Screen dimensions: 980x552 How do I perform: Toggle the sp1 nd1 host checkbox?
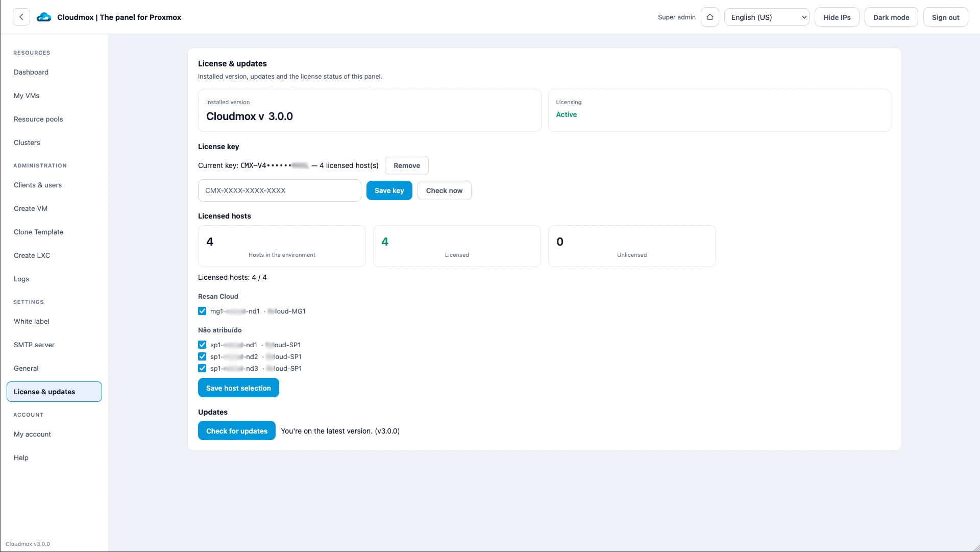tap(202, 345)
